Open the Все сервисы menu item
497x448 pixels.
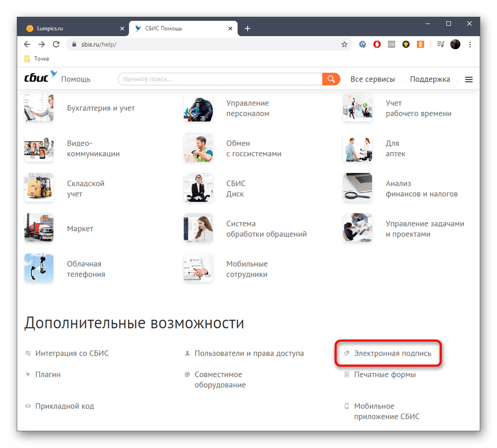(x=372, y=79)
